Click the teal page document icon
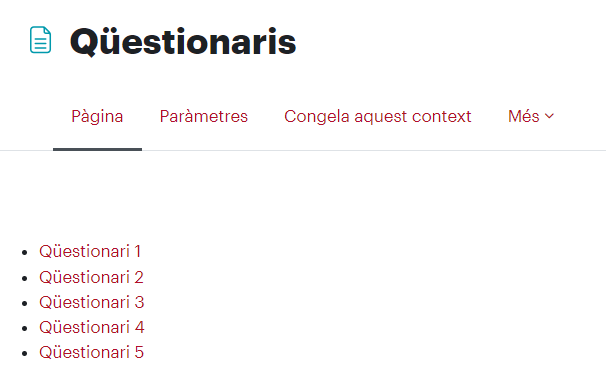606x387 pixels. click(41, 40)
